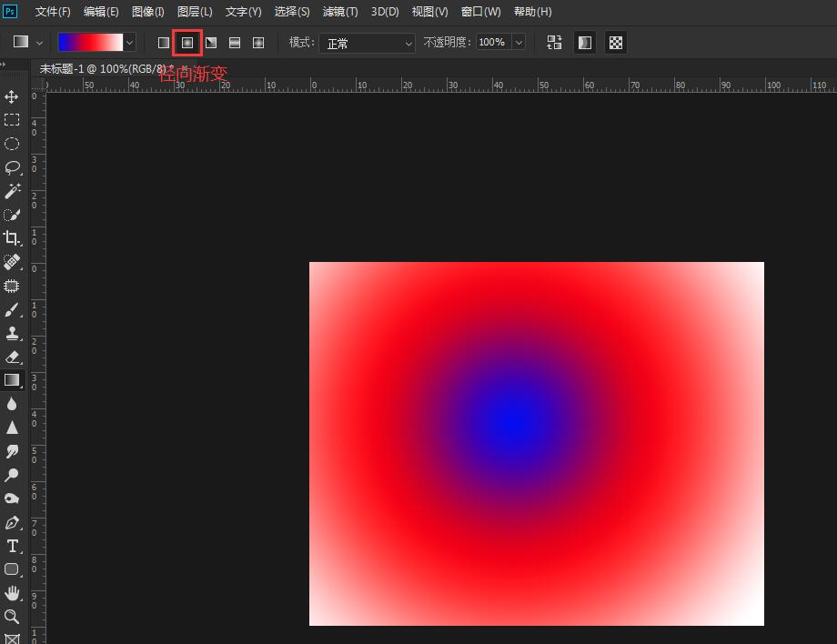Select the Crop tool

click(12, 238)
